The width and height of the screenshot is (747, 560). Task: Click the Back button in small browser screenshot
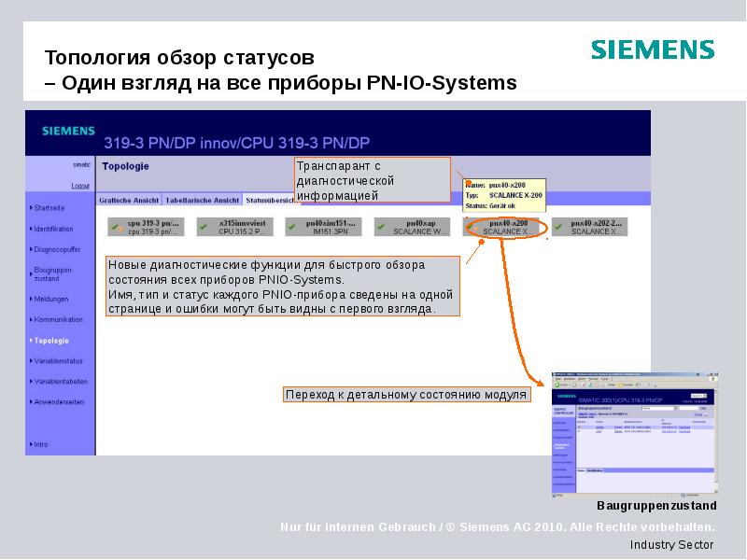point(557,385)
